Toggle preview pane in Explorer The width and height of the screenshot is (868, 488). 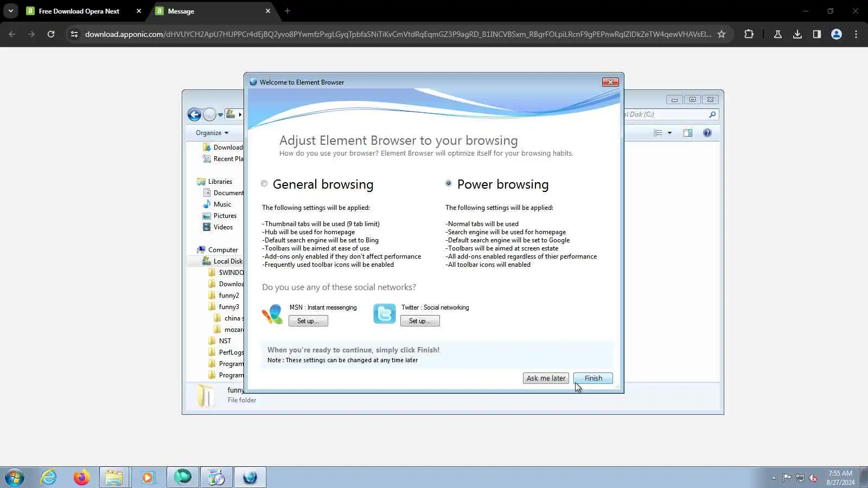coord(688,133)
